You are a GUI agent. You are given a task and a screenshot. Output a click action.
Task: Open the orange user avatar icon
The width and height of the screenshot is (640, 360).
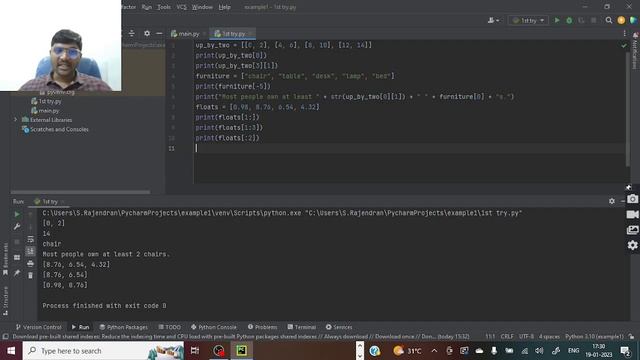[x=621, y=20]
